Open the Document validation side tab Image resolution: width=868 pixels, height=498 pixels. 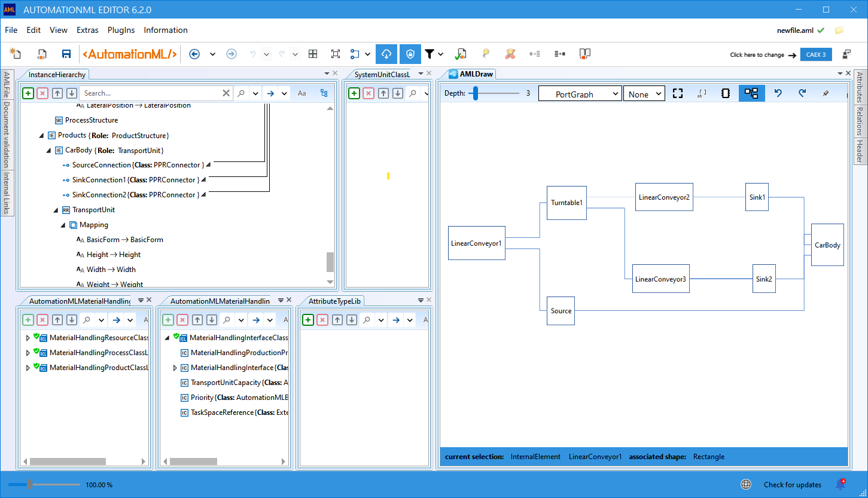(x=7, y=135)
